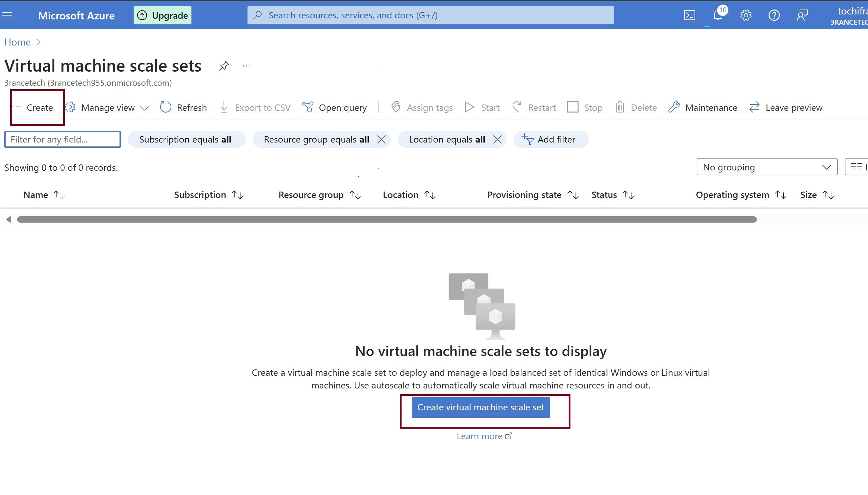868x495 pixels.
Task: Remove the Location equals all filter
Action: 497,139
